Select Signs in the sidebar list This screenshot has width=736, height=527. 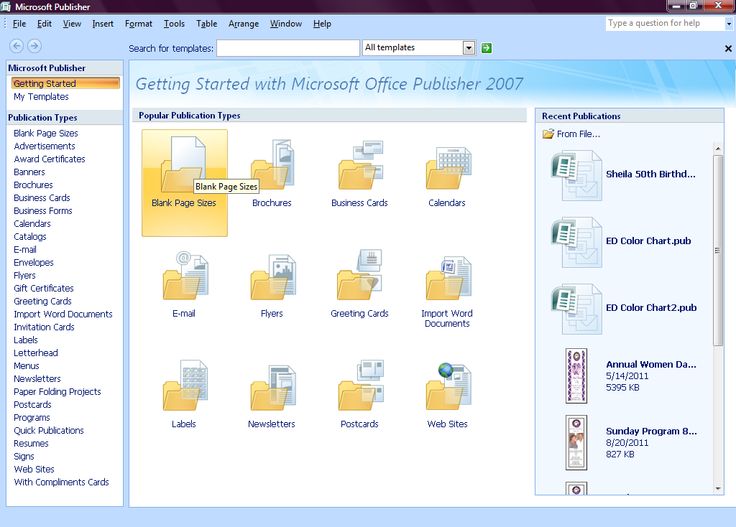tap(24, 456)
